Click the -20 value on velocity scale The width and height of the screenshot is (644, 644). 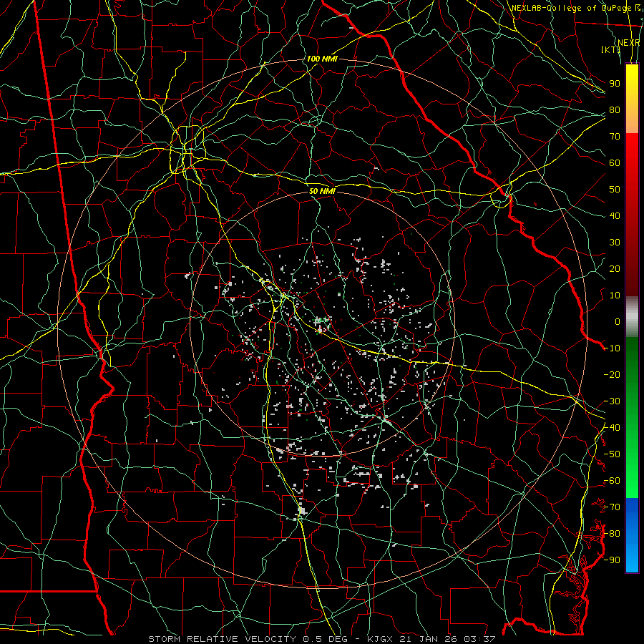(612, 375)
